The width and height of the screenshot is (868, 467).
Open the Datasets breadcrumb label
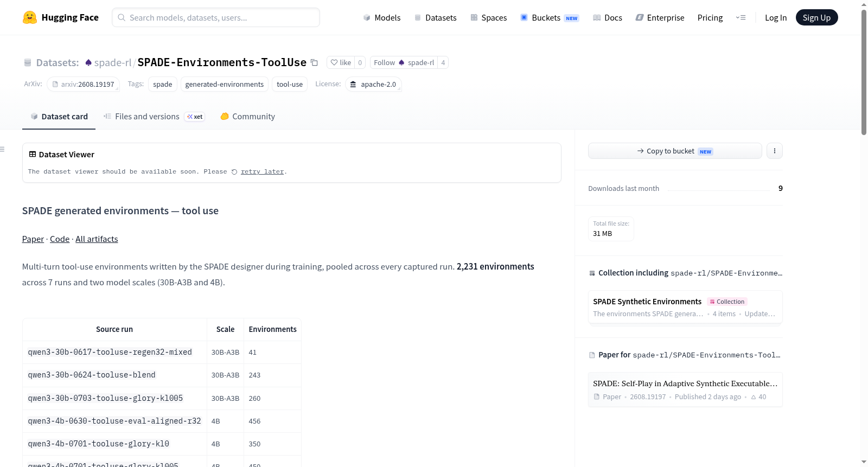58,62
